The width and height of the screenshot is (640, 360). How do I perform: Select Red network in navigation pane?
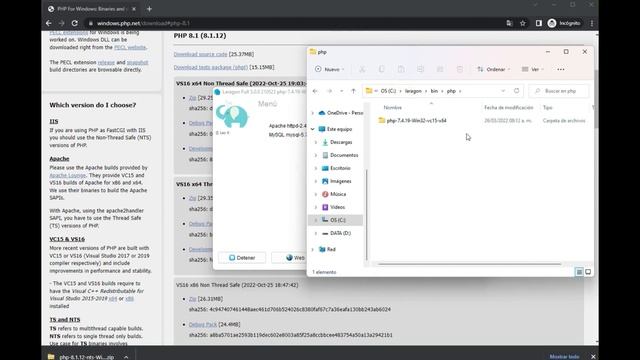[327, 249]
